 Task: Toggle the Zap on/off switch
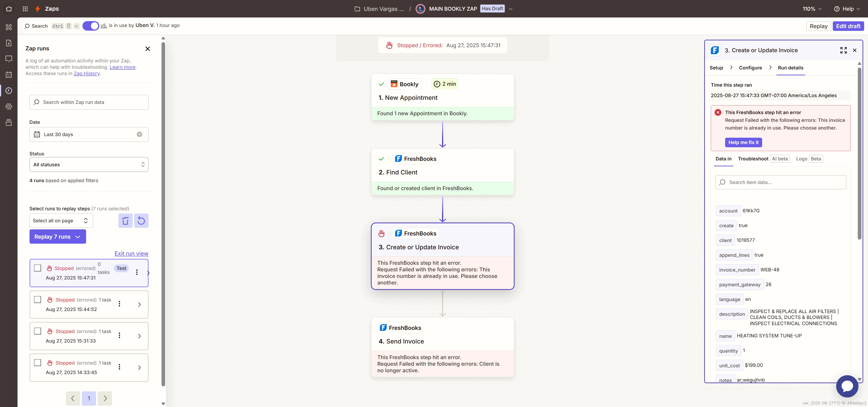pyautogui.click(x=91, y=26)
